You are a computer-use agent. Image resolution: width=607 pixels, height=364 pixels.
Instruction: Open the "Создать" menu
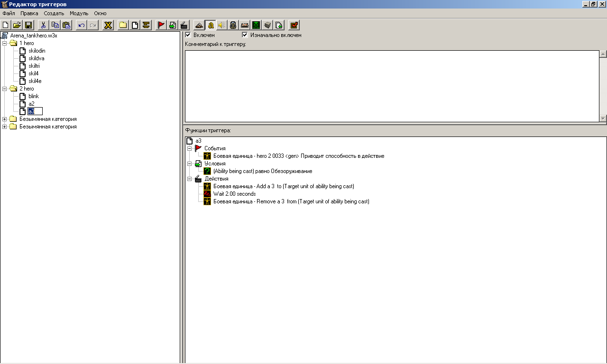[54, 13]
